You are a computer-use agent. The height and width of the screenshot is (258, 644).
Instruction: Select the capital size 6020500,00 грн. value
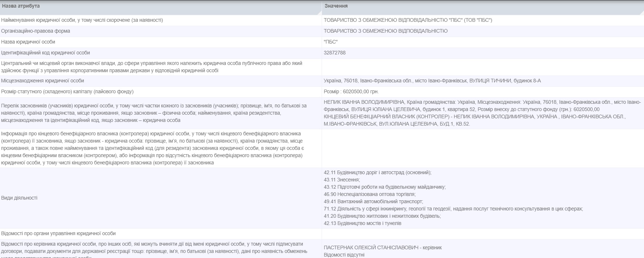tap(351, 92)
